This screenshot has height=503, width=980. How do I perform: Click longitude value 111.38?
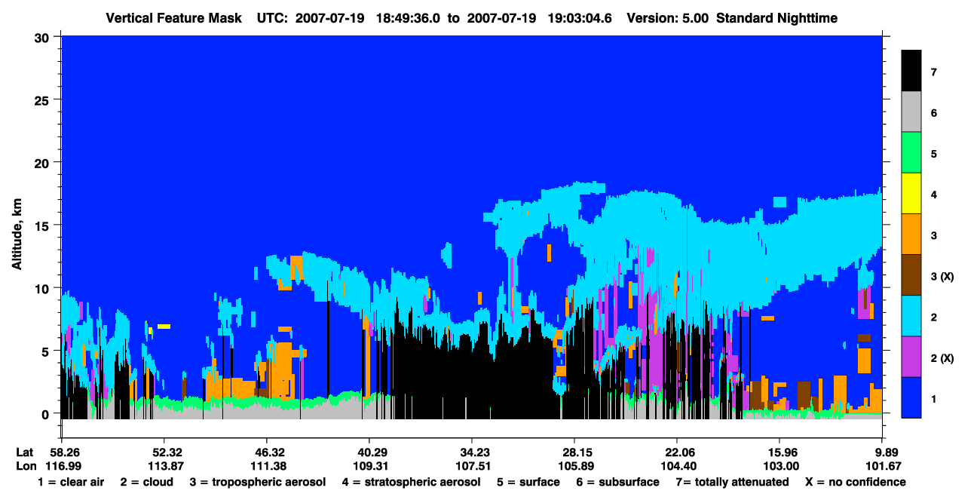coord(267,466)
